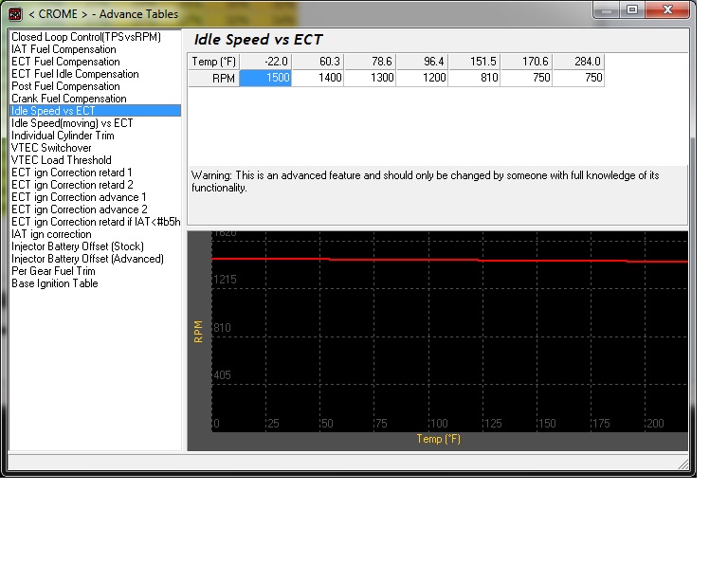Open VTEC Load Threshold table
Viewport: 728px width, 582px height.
[x=62, y=160]
